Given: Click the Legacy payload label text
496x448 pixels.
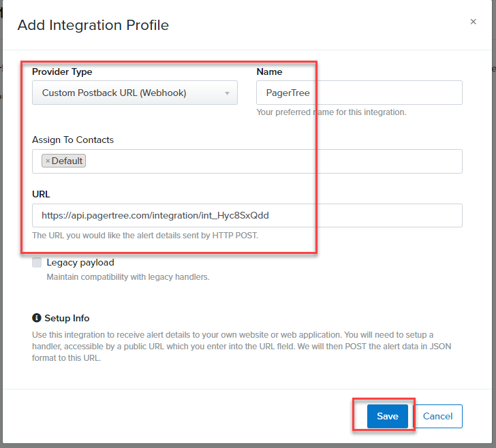Looking at the screenshot, I should (x=80, y=262).
